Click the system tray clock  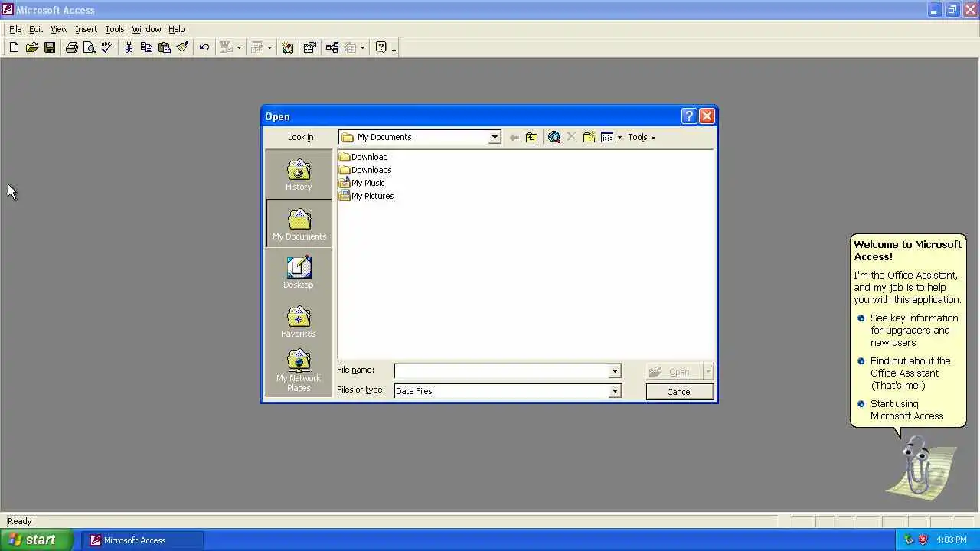(x=951, y=540)
